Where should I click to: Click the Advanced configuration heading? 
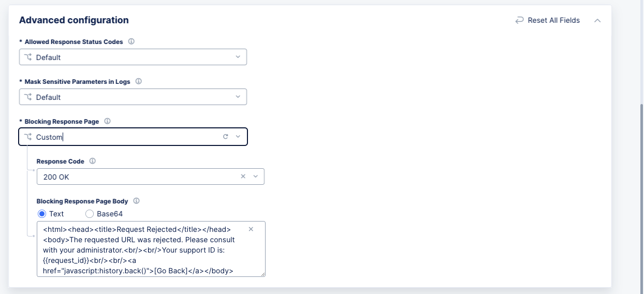[x=74, y=20]
